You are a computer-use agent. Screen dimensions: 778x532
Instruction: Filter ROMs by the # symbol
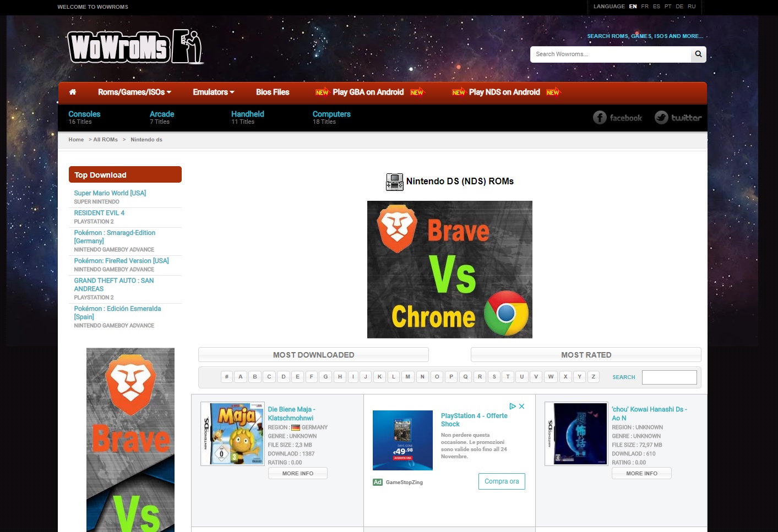pyautogui.click(x=226, y=377)
